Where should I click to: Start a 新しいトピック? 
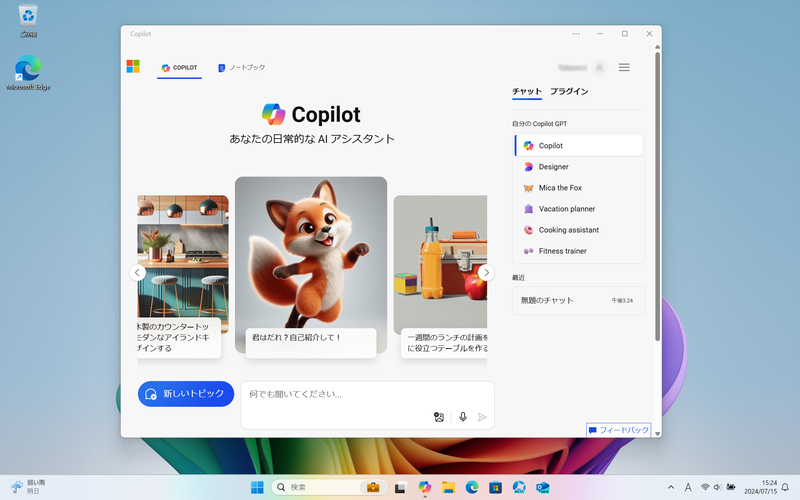186,394
